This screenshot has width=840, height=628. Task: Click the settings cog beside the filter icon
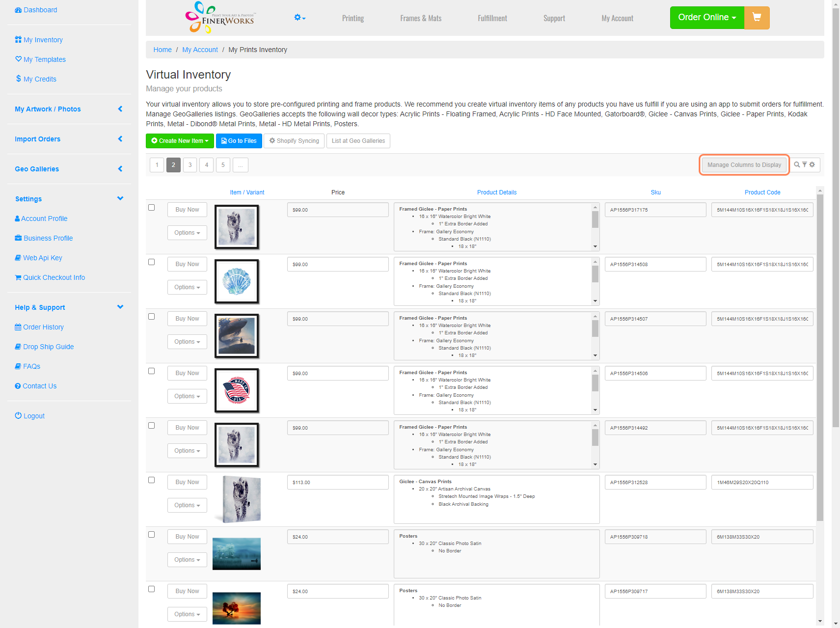click(x=812, y=164)
